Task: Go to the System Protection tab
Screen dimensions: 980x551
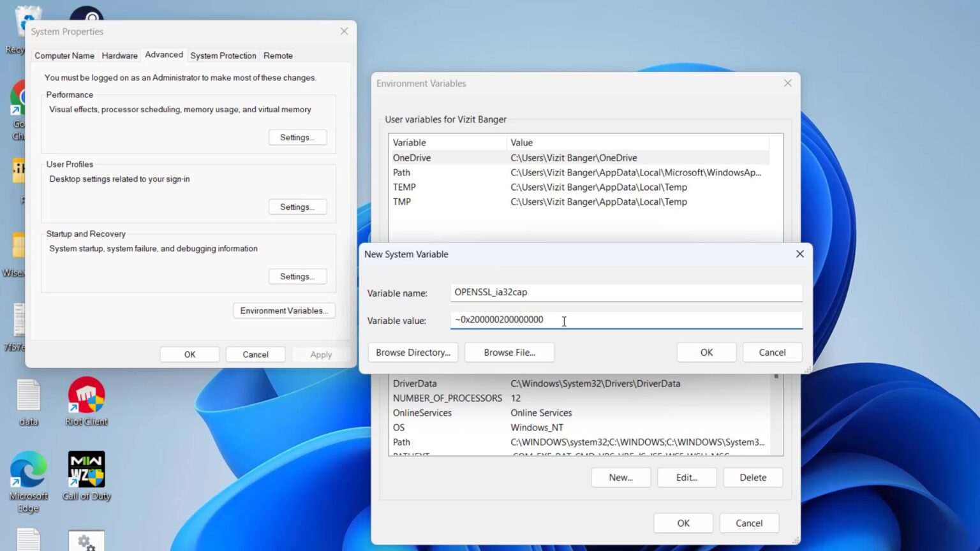Action: click(x=223, y=55)
